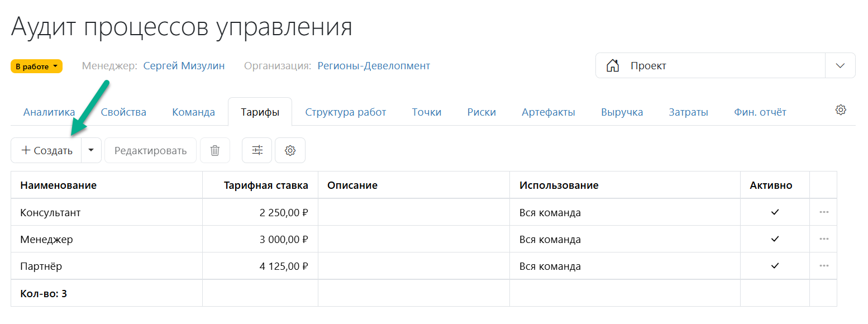
Task: Open the Структура работ tab
Action: point(346,112)
